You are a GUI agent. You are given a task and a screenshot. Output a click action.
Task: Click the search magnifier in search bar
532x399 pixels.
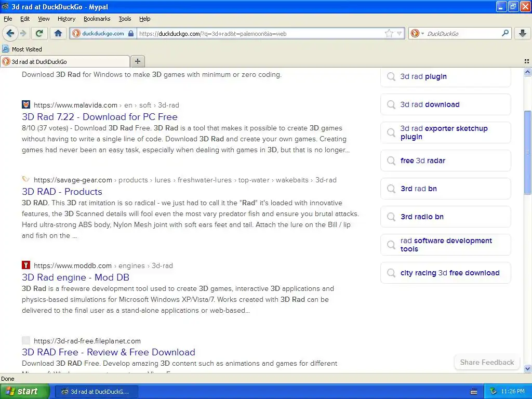coord(505,33)
